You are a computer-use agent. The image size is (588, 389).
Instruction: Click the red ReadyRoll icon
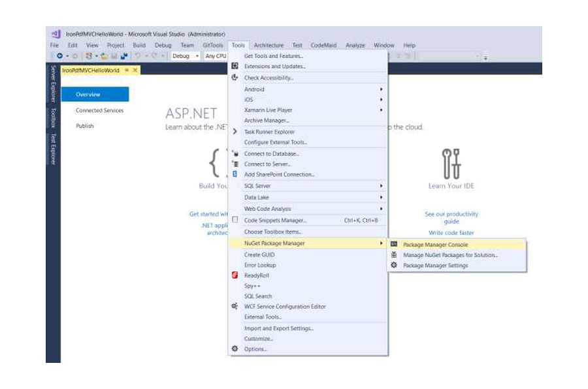coord(235,275)
